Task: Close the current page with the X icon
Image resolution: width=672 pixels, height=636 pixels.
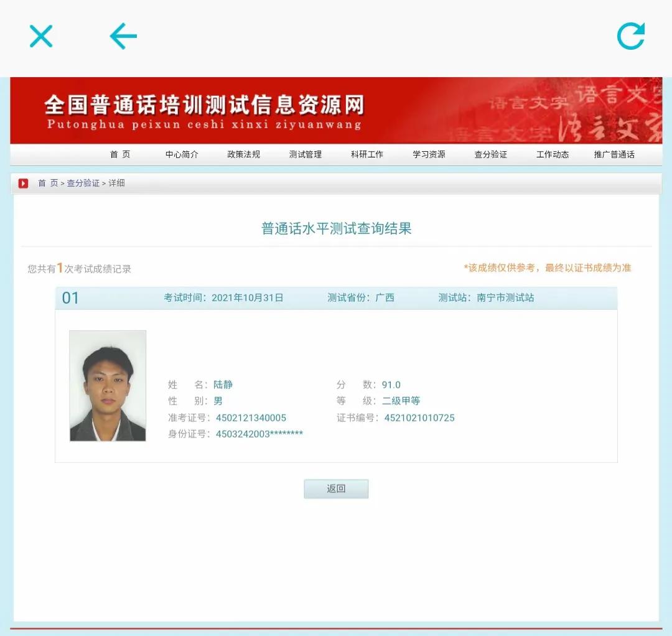Action: click(41, 36)
